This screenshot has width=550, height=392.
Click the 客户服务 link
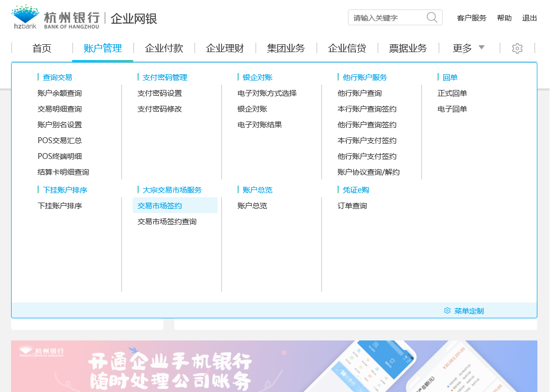click(x=472, y=18)
